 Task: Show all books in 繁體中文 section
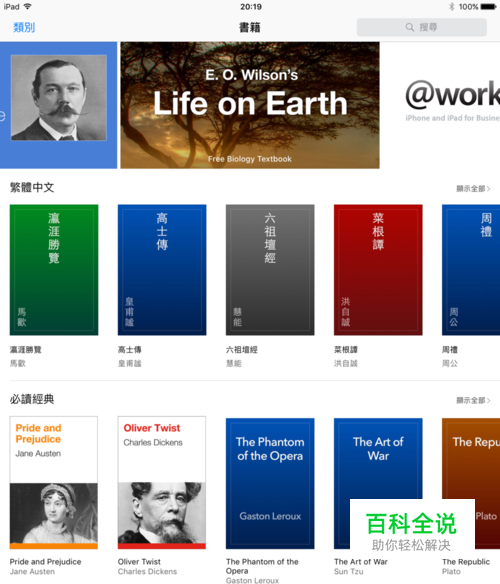click(473, 188)
